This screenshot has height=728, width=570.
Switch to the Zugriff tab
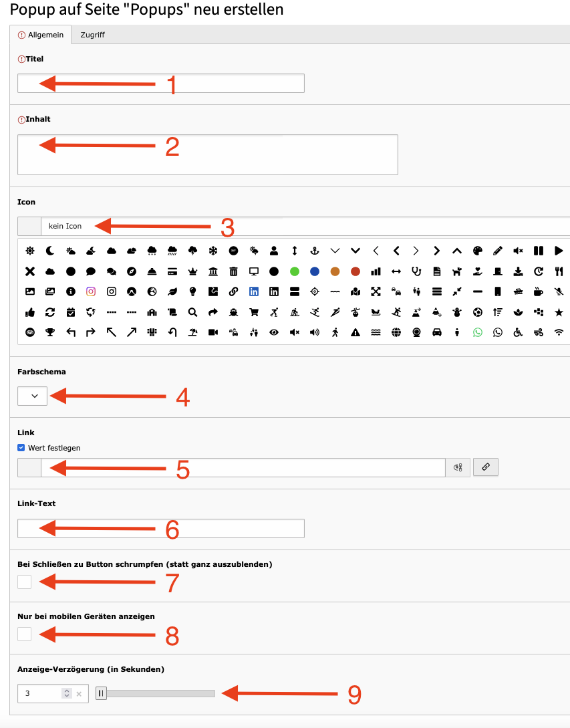pyautogui.click(x=92, y=35)
